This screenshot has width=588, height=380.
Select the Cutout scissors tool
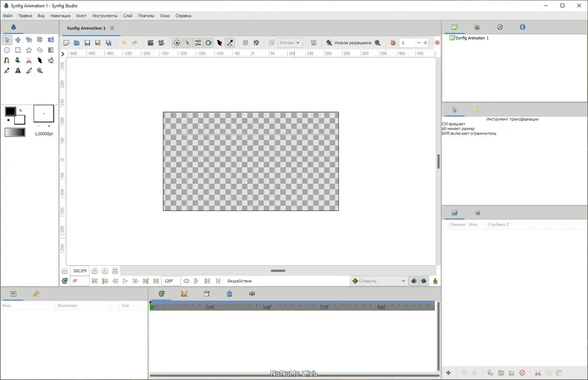[29, 61]
